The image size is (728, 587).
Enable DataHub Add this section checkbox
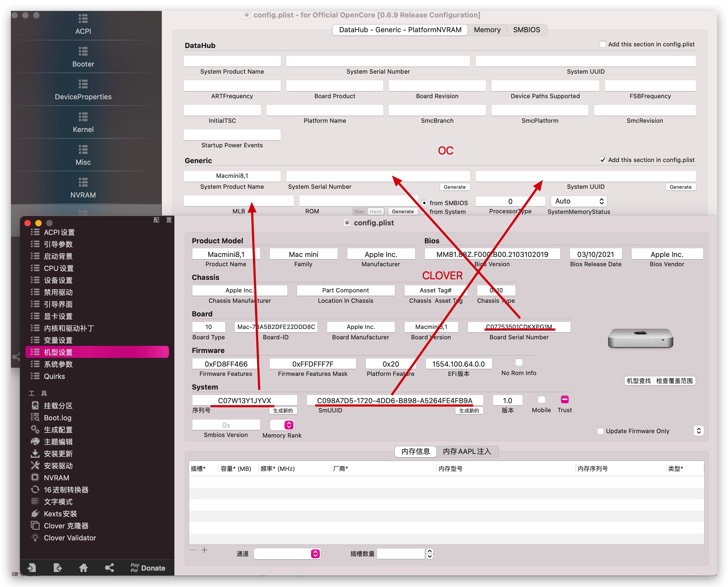click(x=602, y=44)
